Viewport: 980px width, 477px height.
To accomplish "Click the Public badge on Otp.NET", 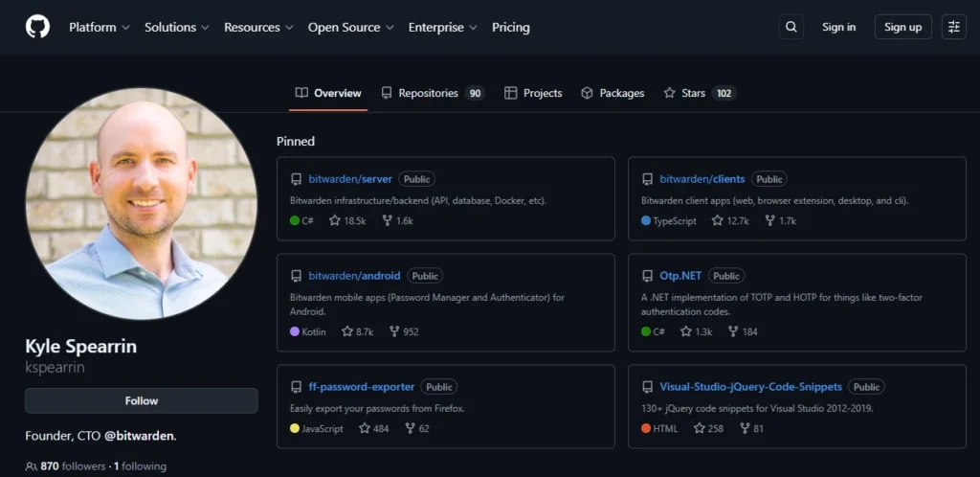I will 726,276.
